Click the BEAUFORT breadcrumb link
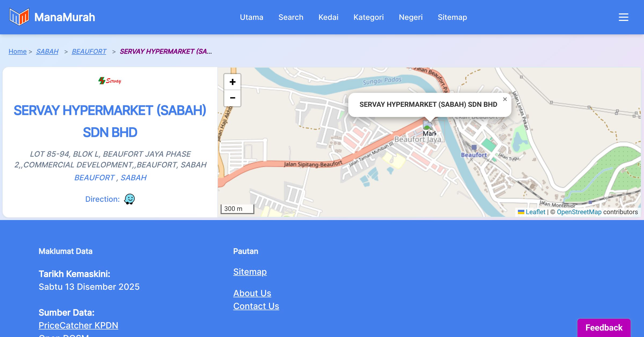 [x=89, y=51]
